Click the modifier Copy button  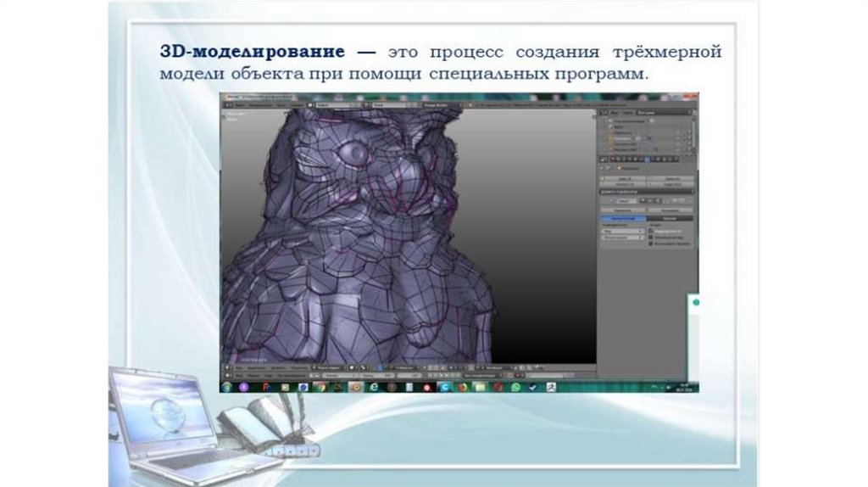670,210
